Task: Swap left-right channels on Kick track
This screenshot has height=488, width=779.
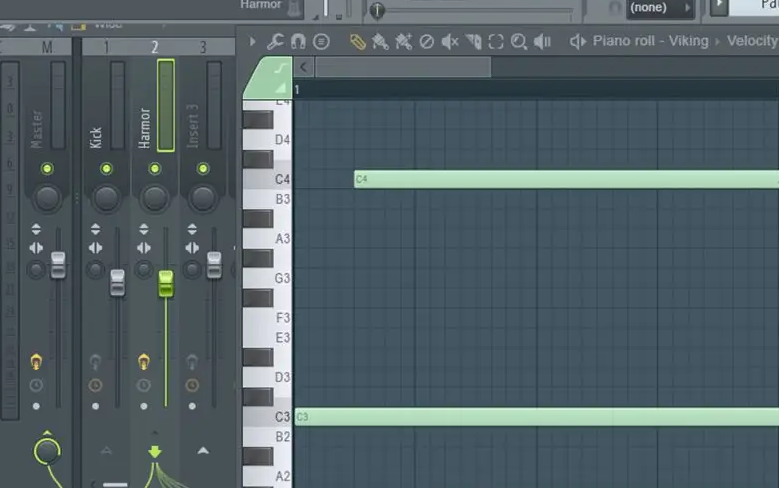Action: [x=95, y=248]
